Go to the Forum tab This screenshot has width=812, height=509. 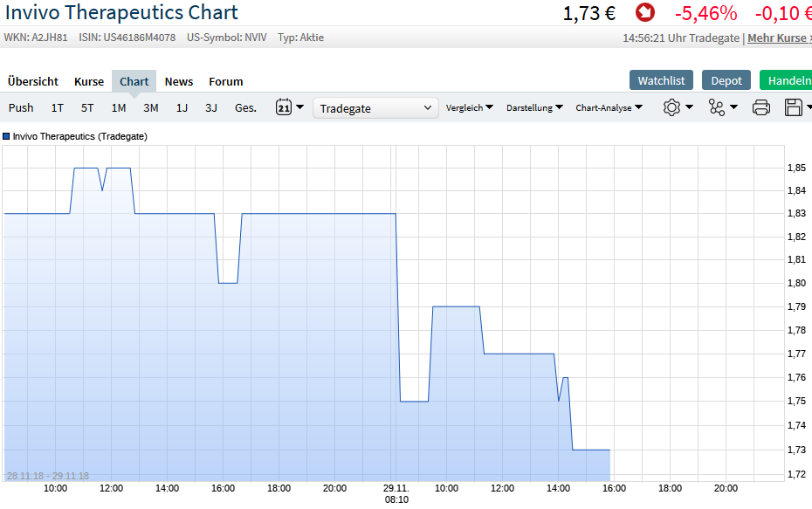(226, 81)
